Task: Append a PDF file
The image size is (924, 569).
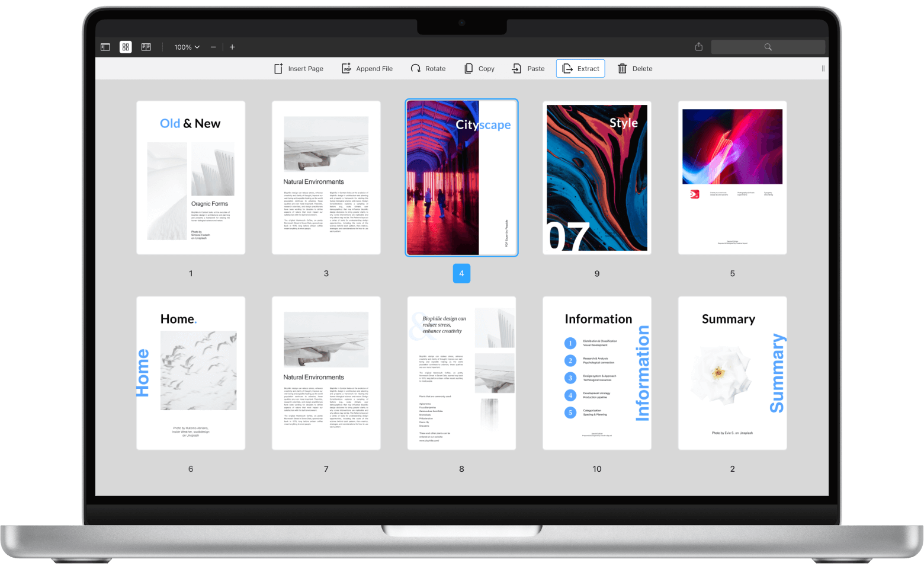Action: (x=367, y=69)
